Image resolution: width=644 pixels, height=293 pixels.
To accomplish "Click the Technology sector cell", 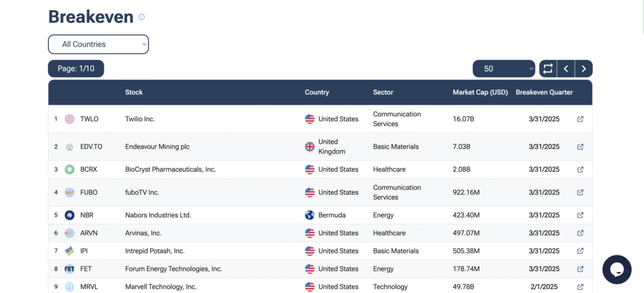I will click(x=390, y=287).
